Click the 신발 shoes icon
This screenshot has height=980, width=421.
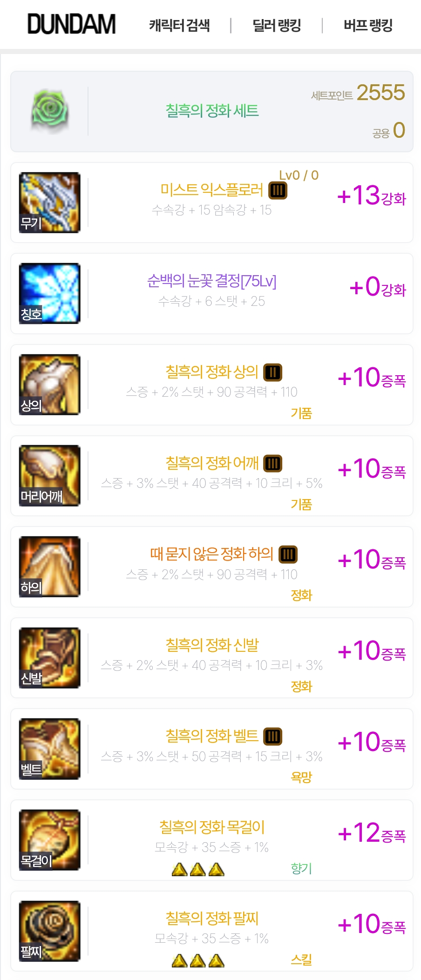click(49, 658)
